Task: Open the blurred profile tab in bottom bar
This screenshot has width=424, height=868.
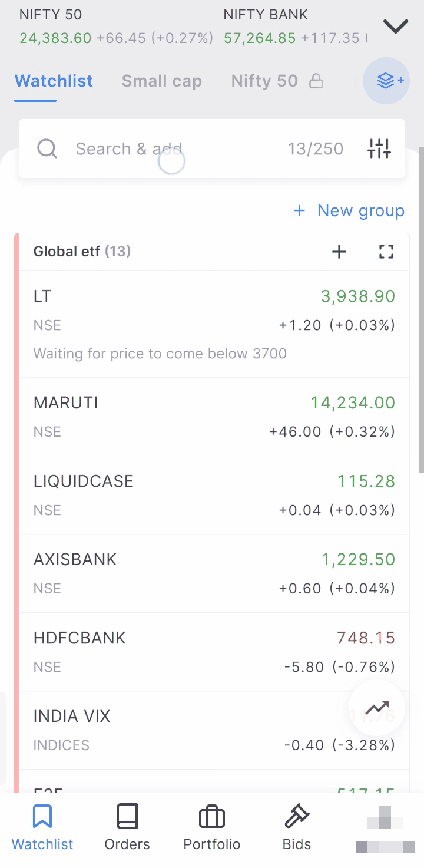Action: [385, 828]
